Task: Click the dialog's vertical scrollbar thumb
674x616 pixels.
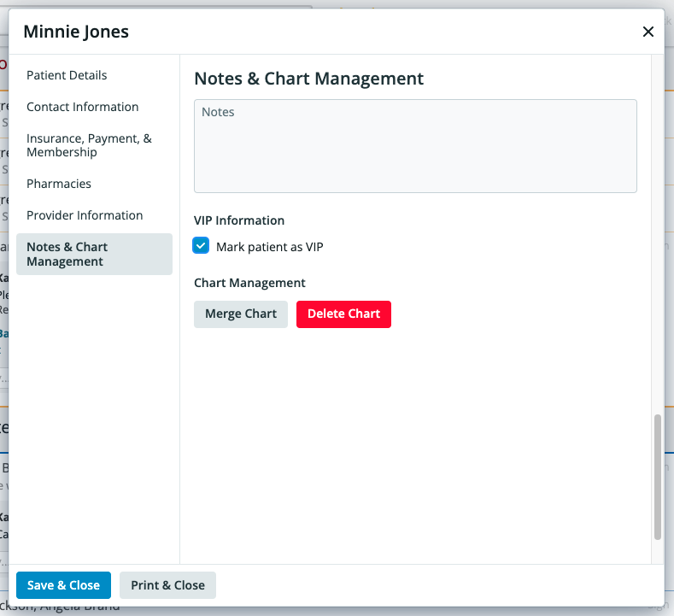Action: 657,477
